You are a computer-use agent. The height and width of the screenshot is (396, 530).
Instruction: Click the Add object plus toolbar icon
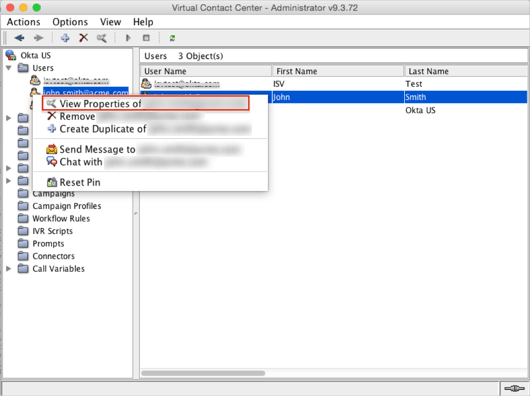click(65, 38)
